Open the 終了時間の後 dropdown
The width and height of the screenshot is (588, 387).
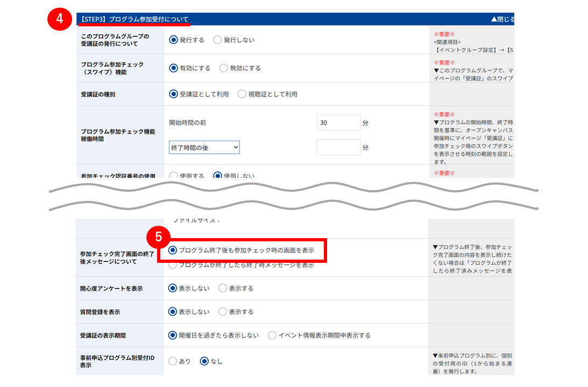[204, 148]
